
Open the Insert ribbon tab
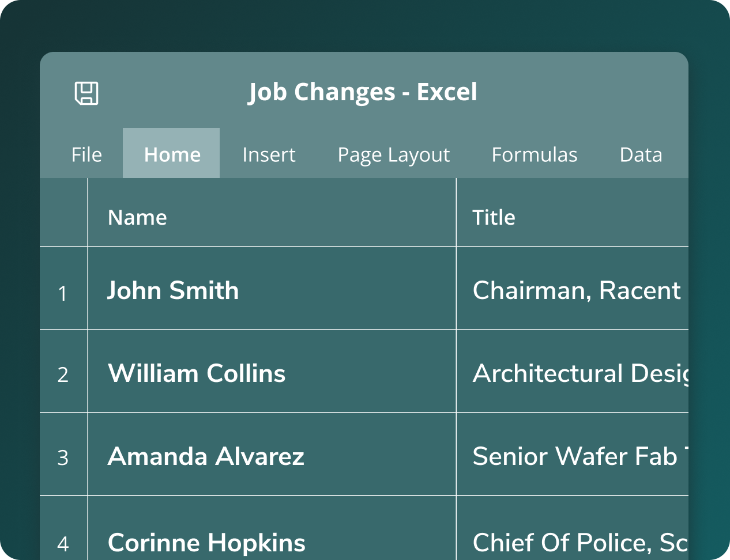[269, 154]
